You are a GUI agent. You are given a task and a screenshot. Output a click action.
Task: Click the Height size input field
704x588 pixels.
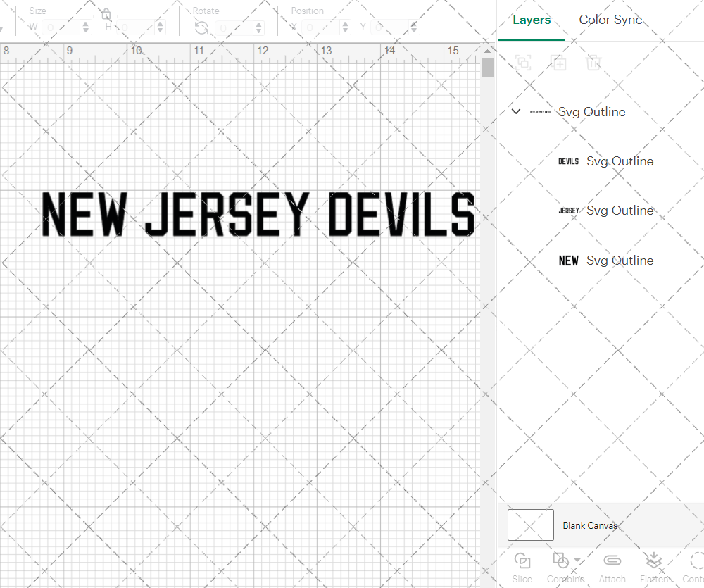coord(137,27)
